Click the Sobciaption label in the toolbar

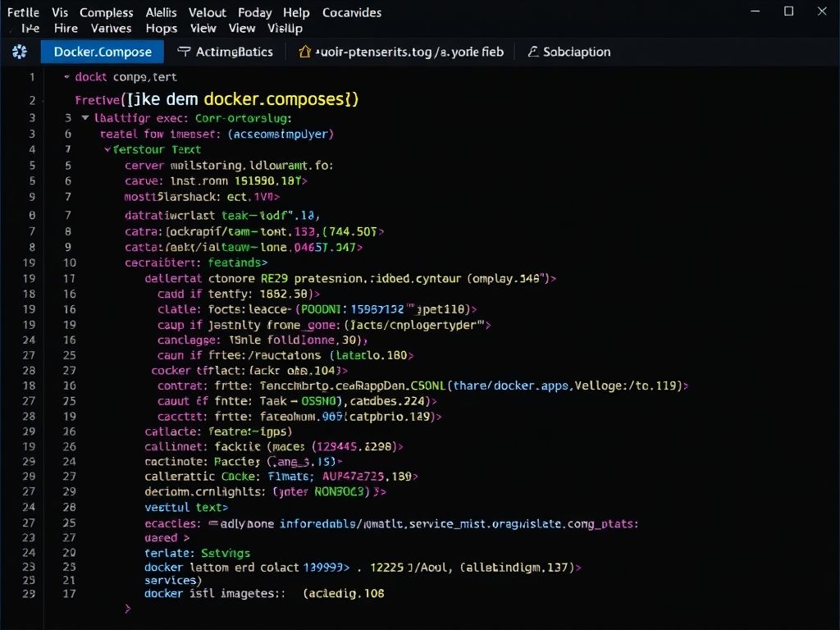click(578, 51)
